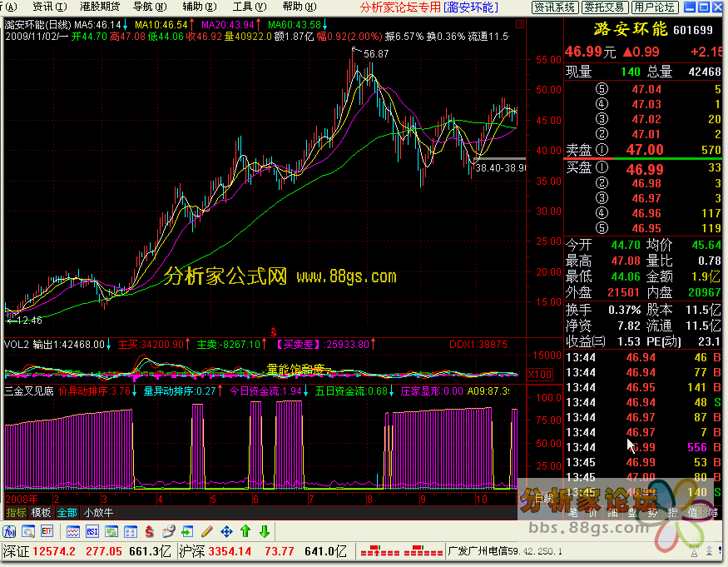Switch to 盘 tab in quote panel

click(x=632, y=513)
